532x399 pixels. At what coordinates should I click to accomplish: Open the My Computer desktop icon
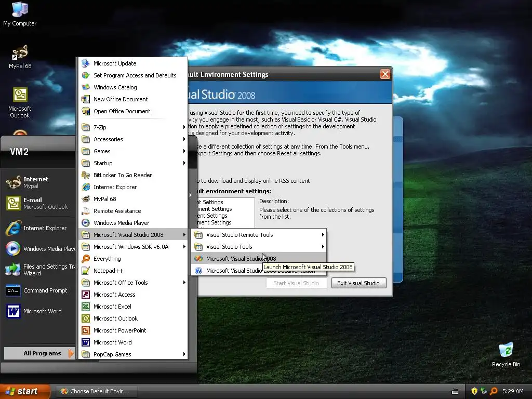coord(20,14)
